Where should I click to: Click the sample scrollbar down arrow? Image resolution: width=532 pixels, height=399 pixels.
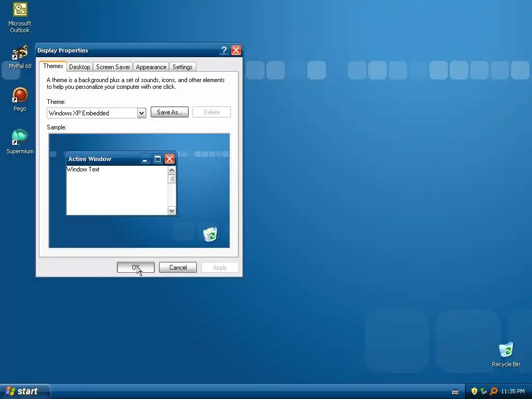click(171, 211)
